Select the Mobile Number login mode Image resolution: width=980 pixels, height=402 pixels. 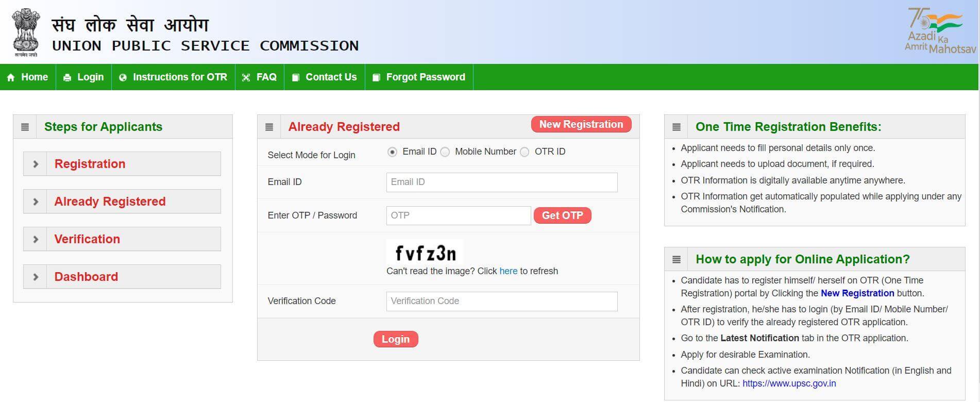445,152
